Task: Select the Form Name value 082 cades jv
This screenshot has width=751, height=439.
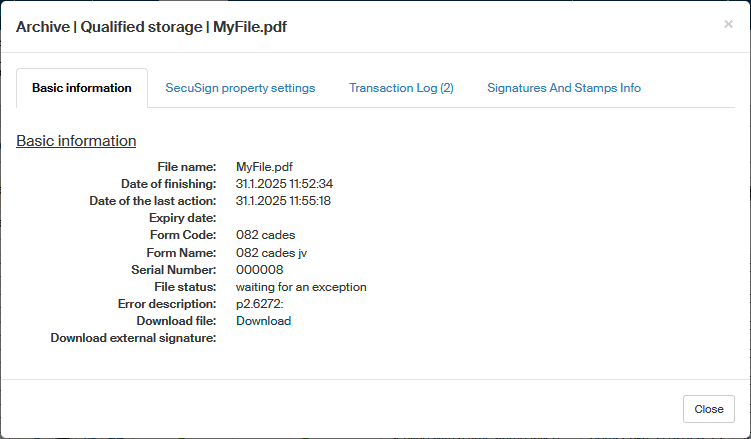Action: [x=271, y=253]
